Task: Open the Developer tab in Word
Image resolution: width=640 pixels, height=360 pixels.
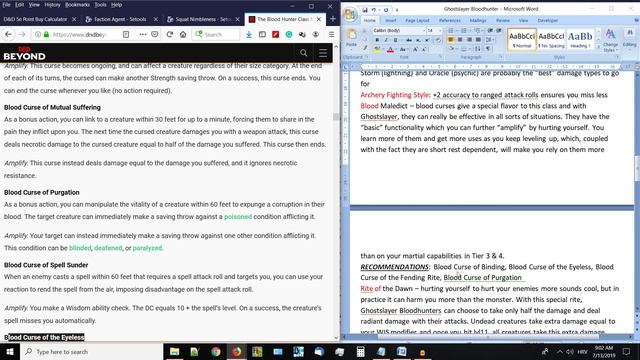Action: [548, 20]
